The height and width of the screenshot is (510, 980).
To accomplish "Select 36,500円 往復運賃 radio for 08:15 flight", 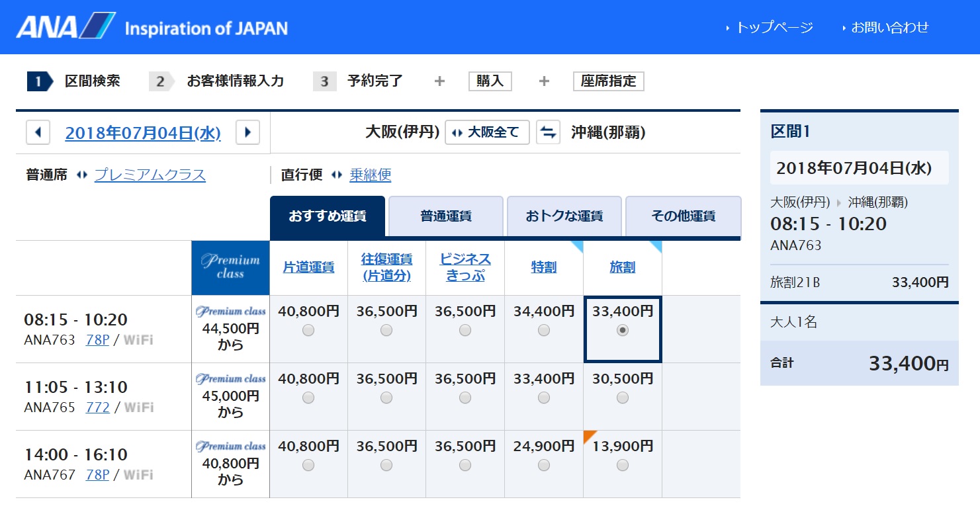I will click(386, 330).
